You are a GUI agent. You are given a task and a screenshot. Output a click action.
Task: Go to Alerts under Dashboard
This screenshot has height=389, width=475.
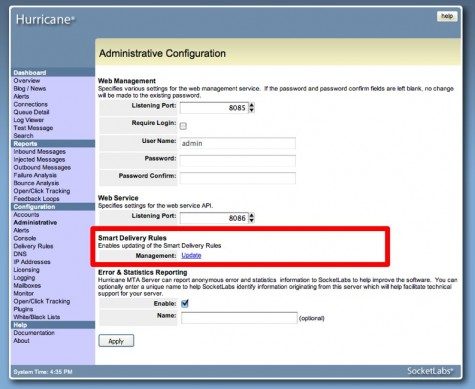point(21,97)
